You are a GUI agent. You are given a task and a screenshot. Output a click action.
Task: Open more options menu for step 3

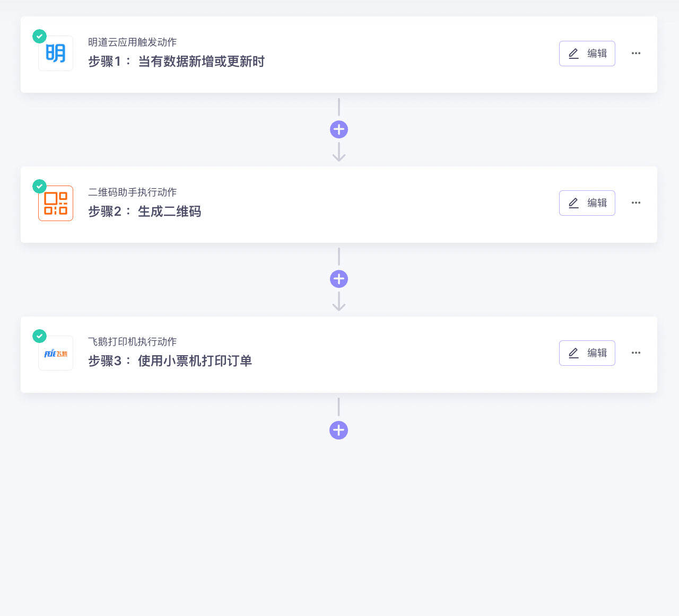point(636,353)
